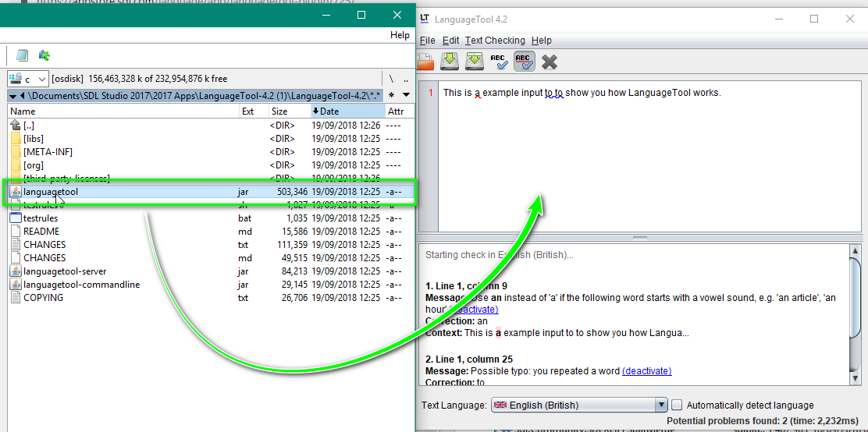This screenshot has height=432, width=868.
Task: Sort files by the Ext column header
Action: (254, 112)
